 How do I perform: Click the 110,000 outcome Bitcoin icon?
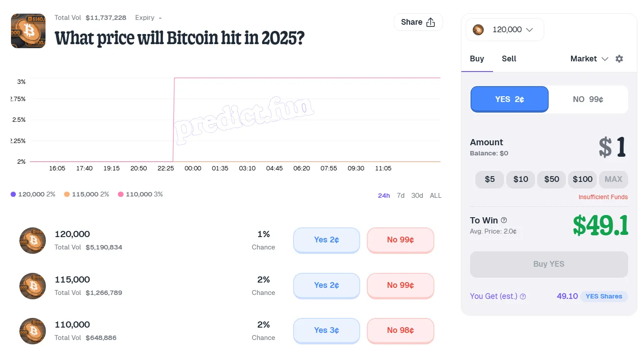click(33, 331)
